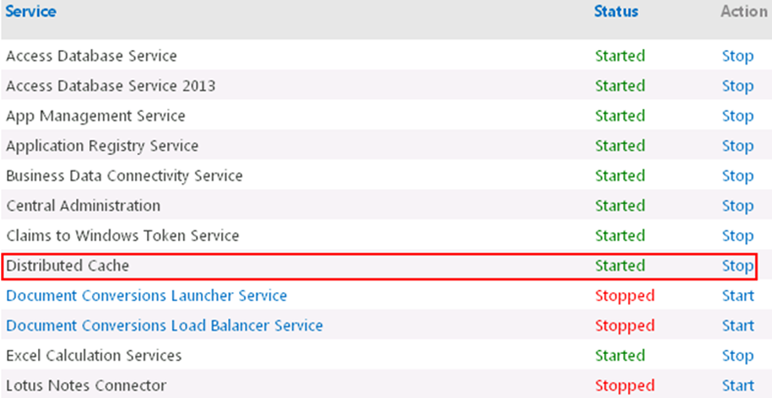772x398 pixels.
Task: Select Excel Calculation Services name
Action: (x=94, y=356)
